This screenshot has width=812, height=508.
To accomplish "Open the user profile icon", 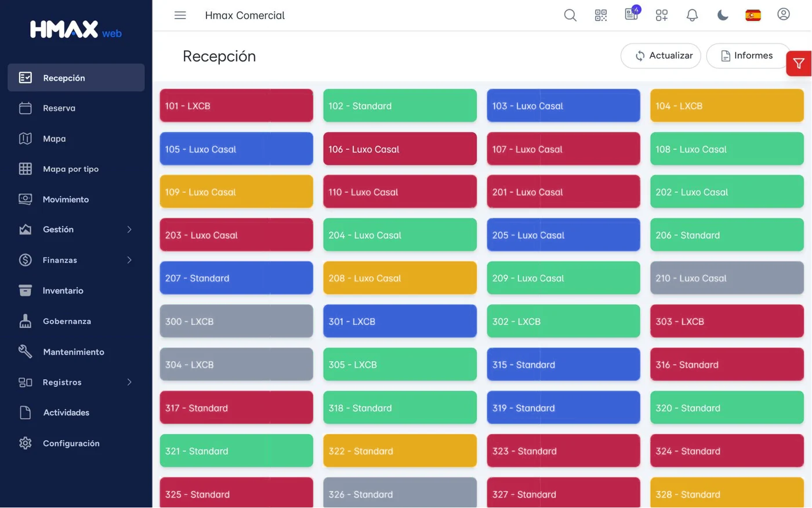I will pos(784,14).
